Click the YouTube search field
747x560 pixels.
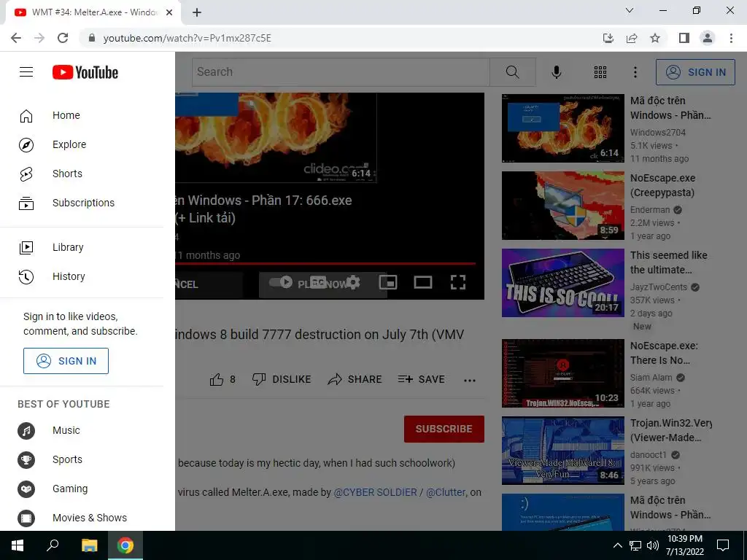(341, 72)
